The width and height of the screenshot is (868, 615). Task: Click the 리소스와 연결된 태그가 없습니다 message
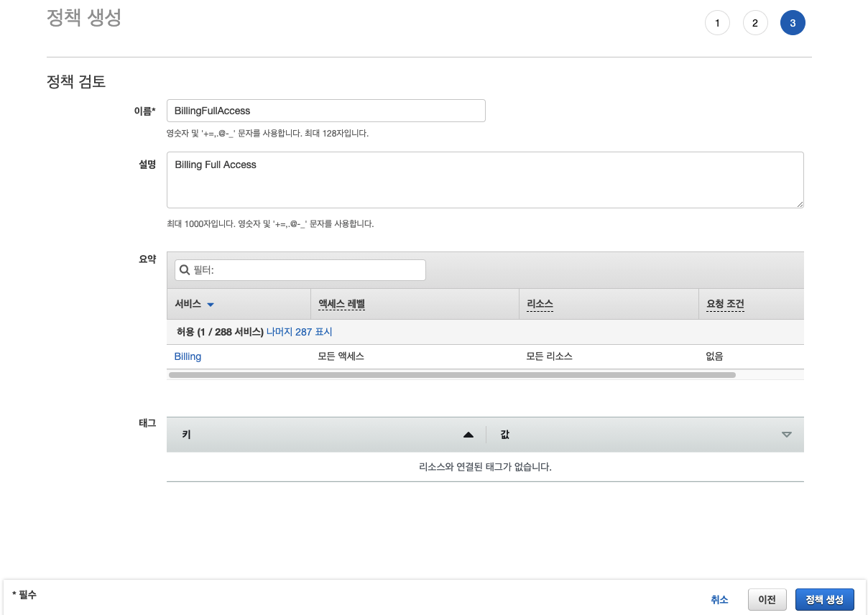point(485,467)
